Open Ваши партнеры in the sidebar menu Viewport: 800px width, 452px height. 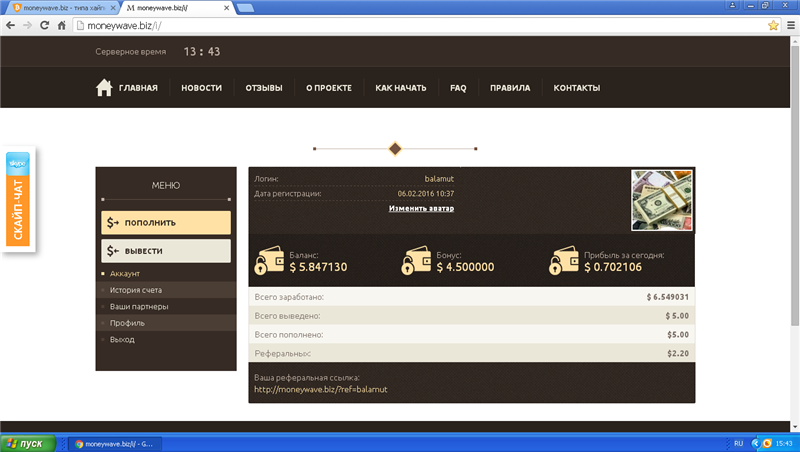coord(139,306)
